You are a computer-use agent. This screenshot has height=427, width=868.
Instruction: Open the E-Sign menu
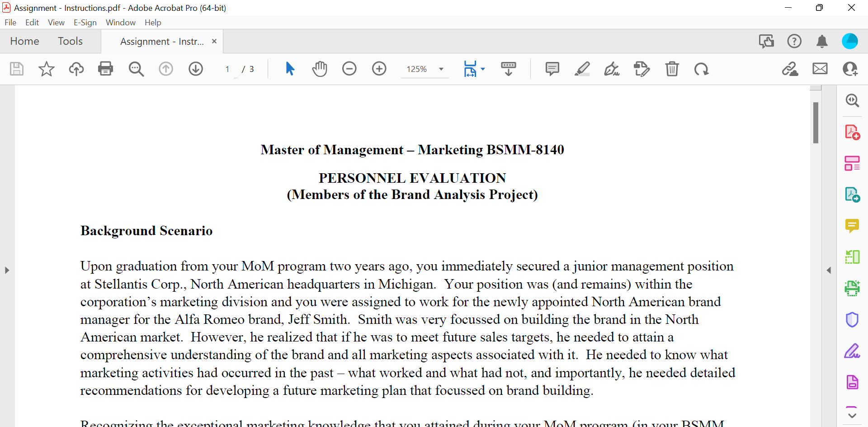85,23
